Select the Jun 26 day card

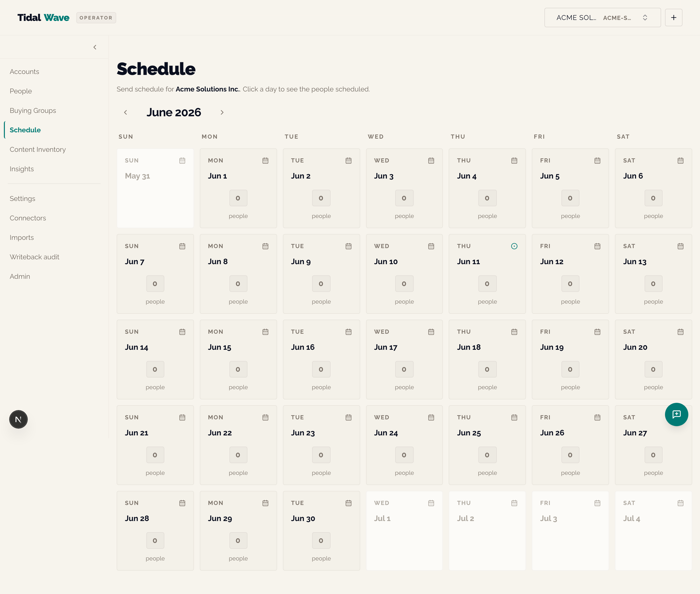click(570, 445)
